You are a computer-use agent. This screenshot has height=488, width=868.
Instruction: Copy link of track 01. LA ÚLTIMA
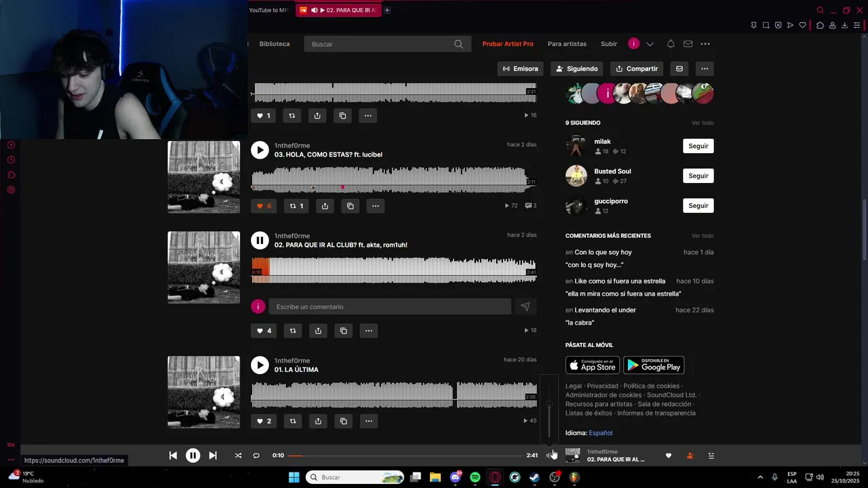[343, 421]
